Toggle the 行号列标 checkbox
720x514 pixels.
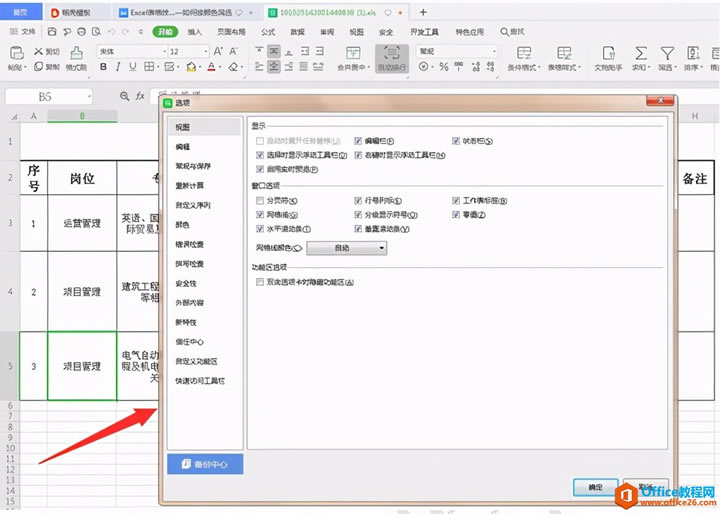(358, 200)
